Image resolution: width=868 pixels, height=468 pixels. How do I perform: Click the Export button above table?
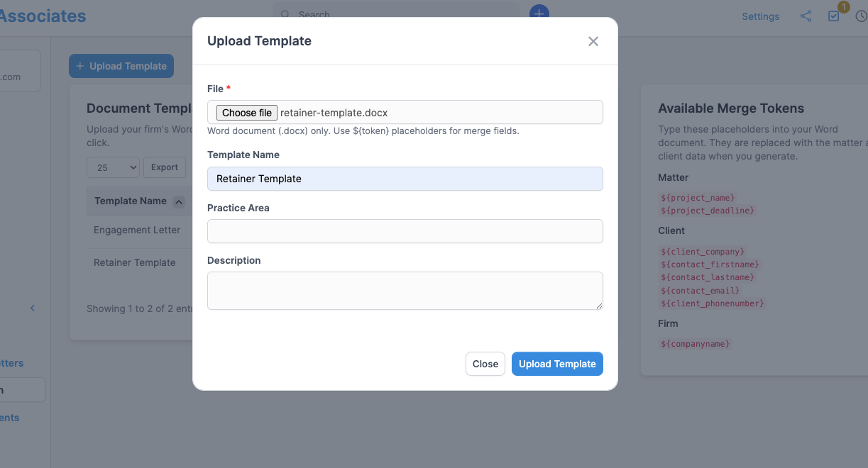click(165, 167)
